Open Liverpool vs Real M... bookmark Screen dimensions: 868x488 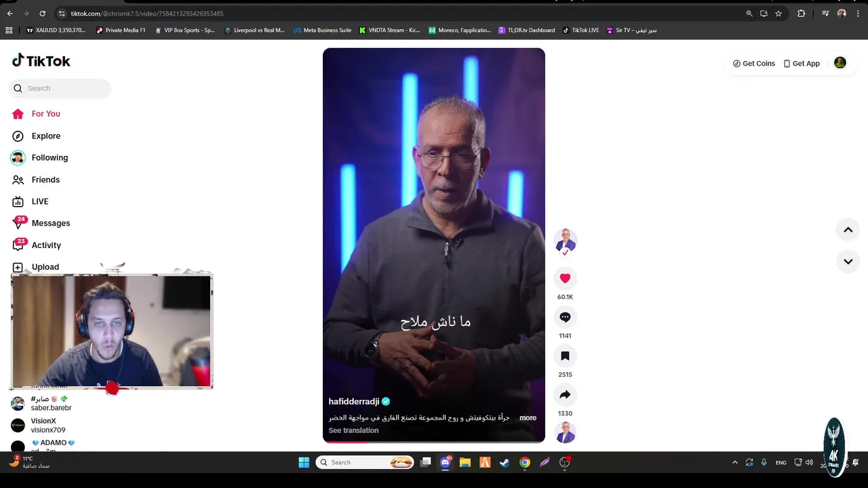[x=254, y=30]
